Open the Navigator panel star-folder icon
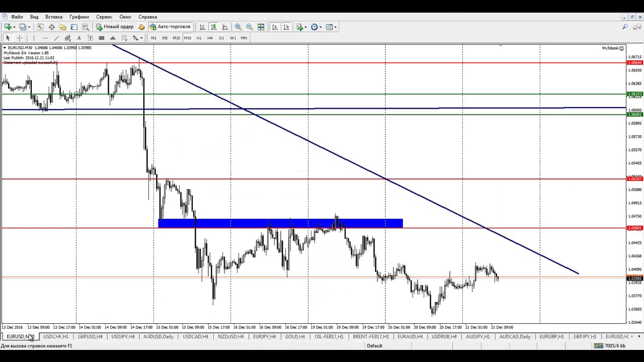The height and width of the screenshot is (362, 644). [x=62, y=27]
